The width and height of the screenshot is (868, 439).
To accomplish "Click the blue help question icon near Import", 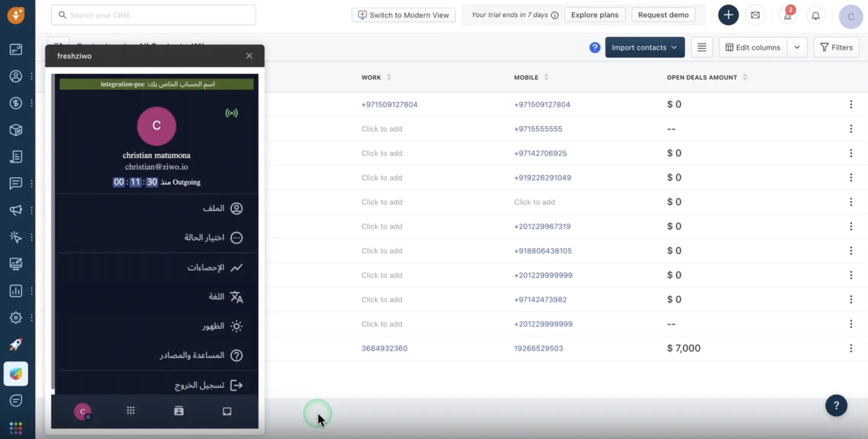I will tap(594, 47).
